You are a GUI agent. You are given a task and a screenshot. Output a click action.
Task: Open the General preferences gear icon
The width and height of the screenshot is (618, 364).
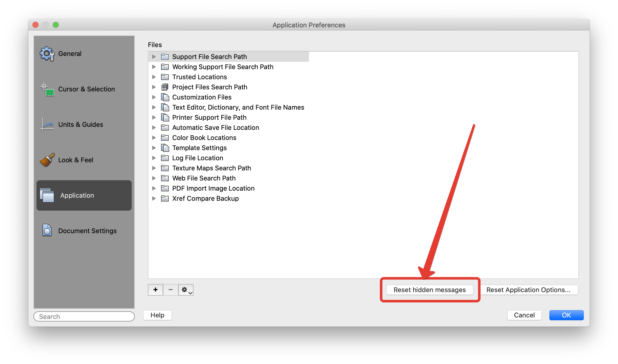(47, 54)
